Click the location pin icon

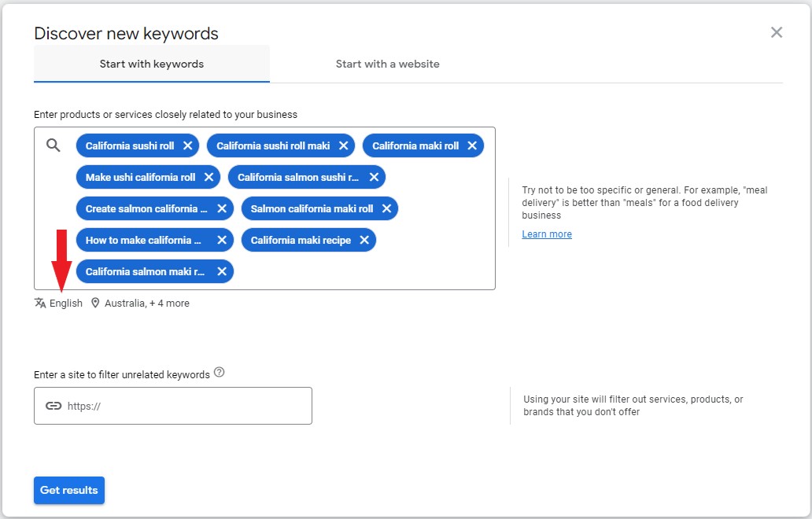coord(95,303)
